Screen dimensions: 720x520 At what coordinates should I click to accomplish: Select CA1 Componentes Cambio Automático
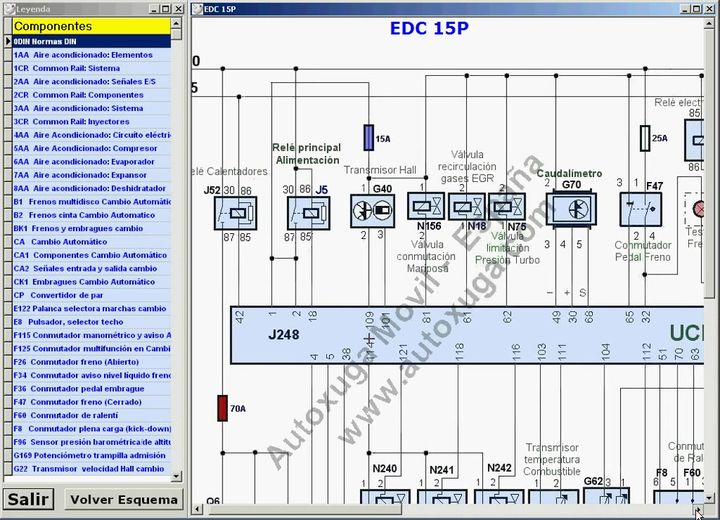[92, 254]
